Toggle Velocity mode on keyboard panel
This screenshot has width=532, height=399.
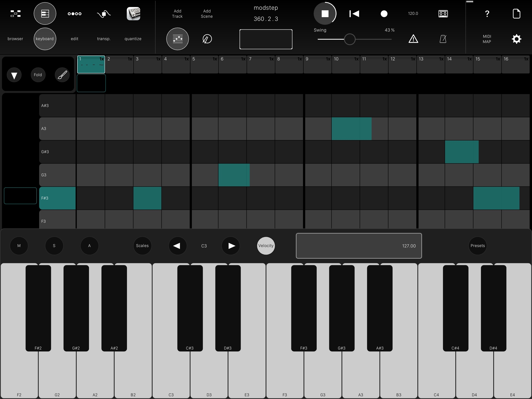pos(266,246)
